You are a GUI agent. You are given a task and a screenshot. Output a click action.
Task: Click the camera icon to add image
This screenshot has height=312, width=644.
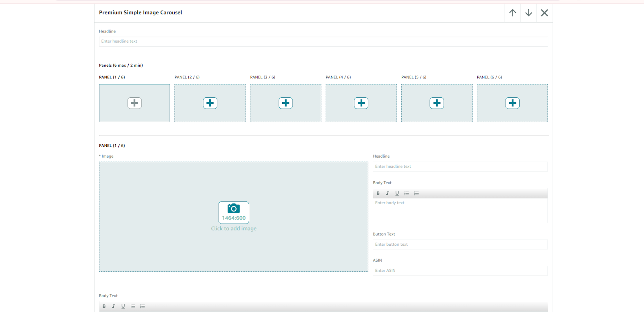point(234,208)
